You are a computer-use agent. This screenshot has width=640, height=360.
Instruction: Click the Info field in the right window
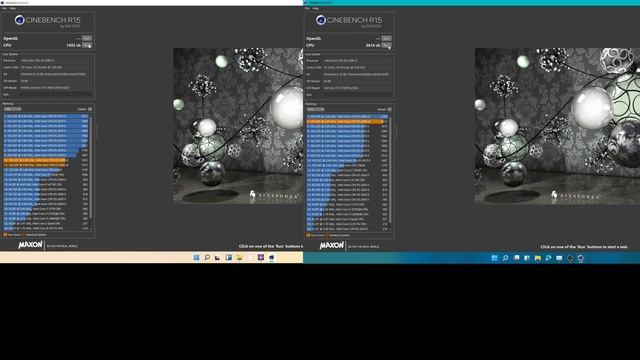pyautogui.click(x=358, y=94)
